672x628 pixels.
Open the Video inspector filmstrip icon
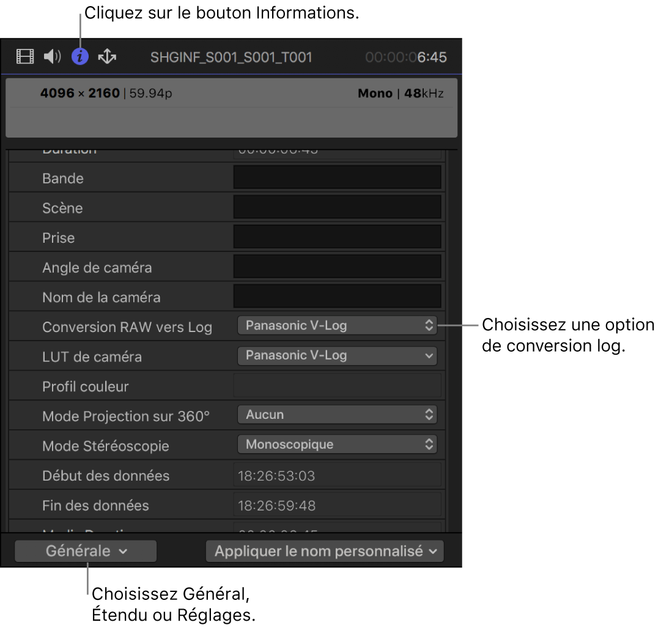[25, 57]
